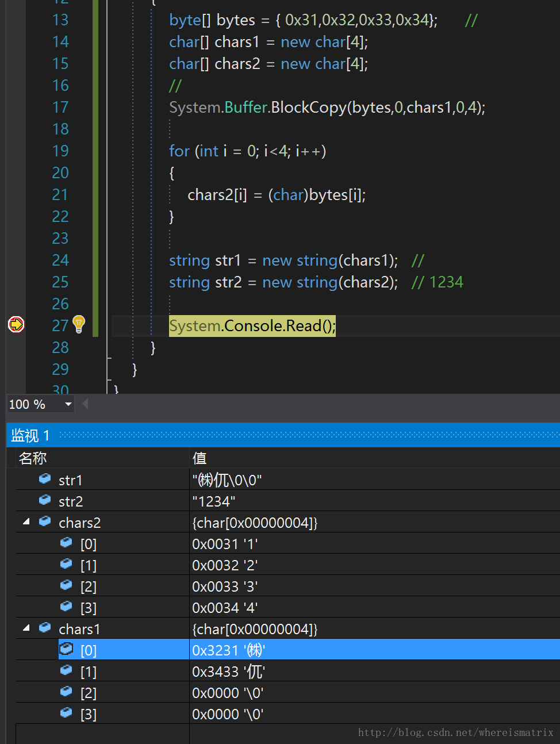Screen dimensions: 560x744
Task: Click the cube icon of chars2 [0]
Action: click(x=67, y=542)
